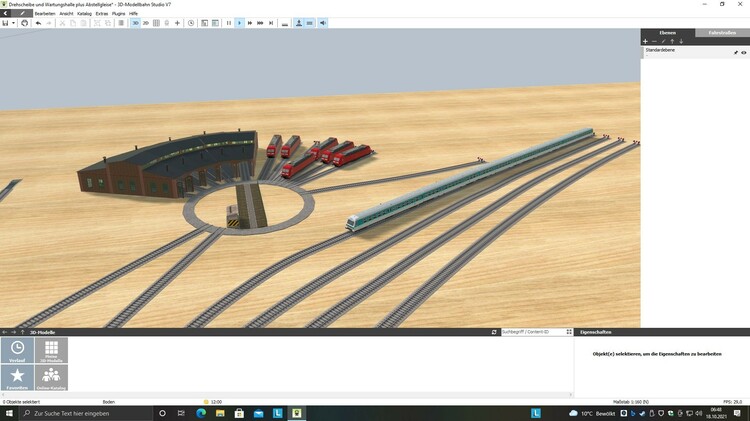Go forward in the 3D-Modelle catalog
750x421 pixels.
click(x=13, y=332)
